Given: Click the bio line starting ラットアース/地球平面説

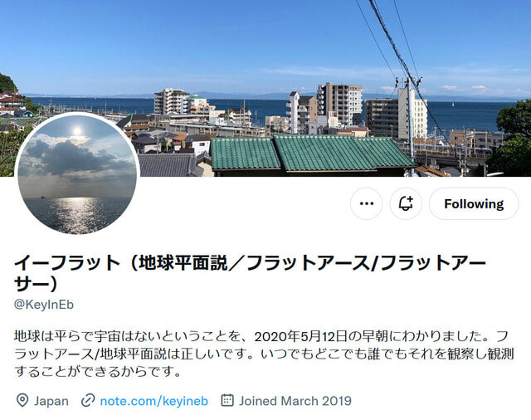Looking at the screenshot, I should [x=264, y=354].
